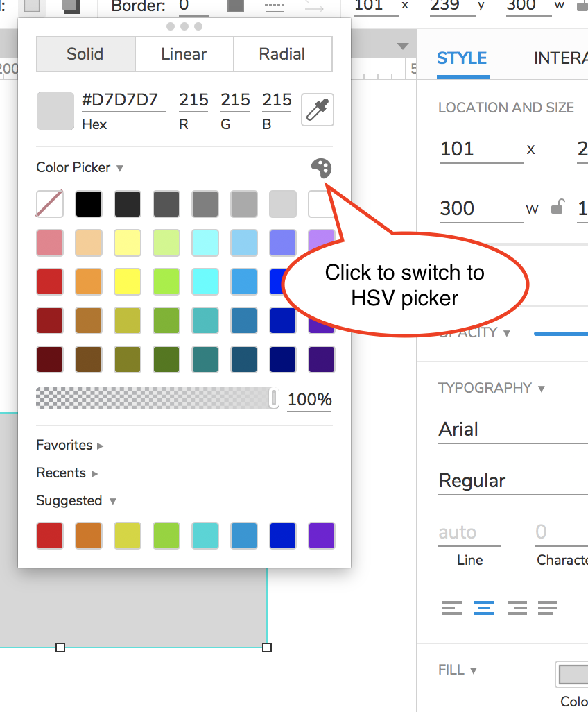Click justify text alignment icon
Viewport: 588px width, 712px height.
tap(548, 608)
